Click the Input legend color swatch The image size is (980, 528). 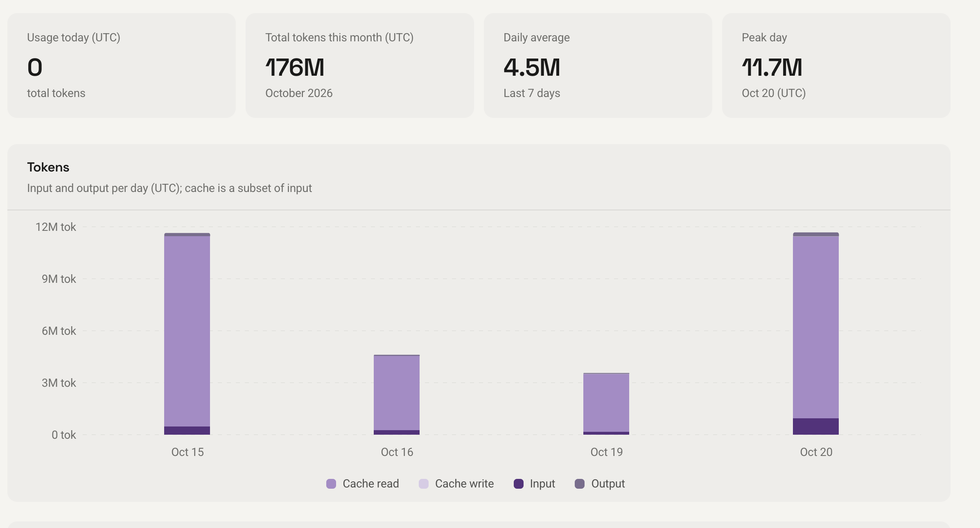click(x=519, y=484)
